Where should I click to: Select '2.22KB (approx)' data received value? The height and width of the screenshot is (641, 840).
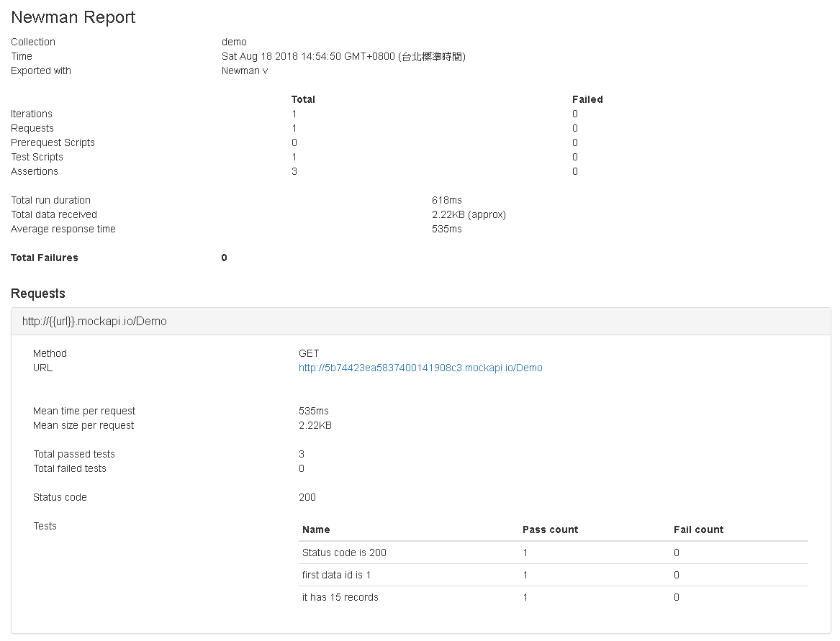pos(469,214)
